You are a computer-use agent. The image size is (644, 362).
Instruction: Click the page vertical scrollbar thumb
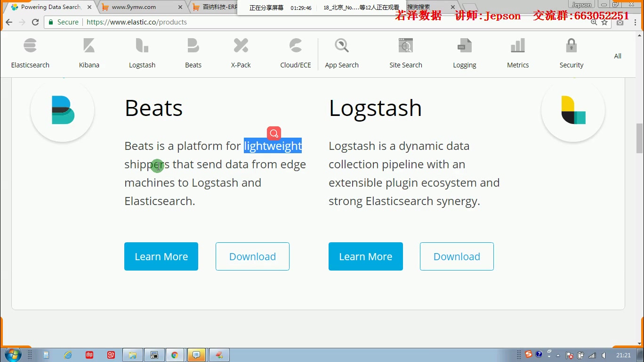639,138
